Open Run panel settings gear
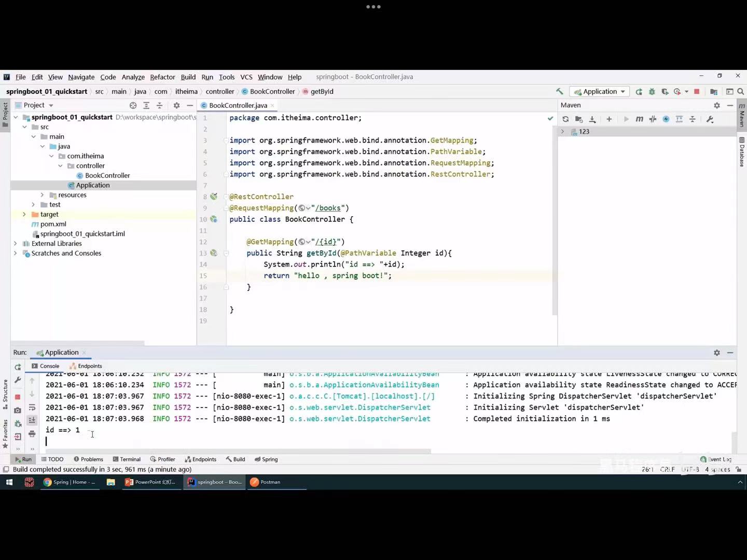This screenshot has width=747, height=560. pyautogui.click(x=716, y=353)
